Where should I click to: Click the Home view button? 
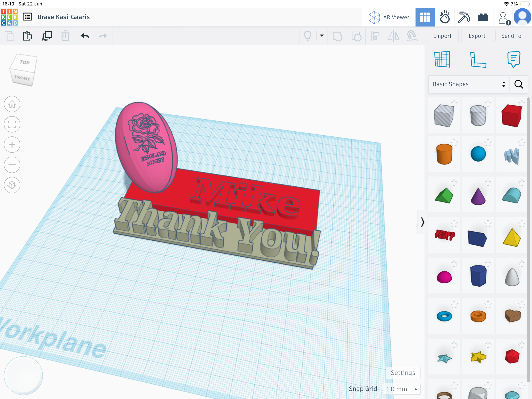[x=12, y=104]
